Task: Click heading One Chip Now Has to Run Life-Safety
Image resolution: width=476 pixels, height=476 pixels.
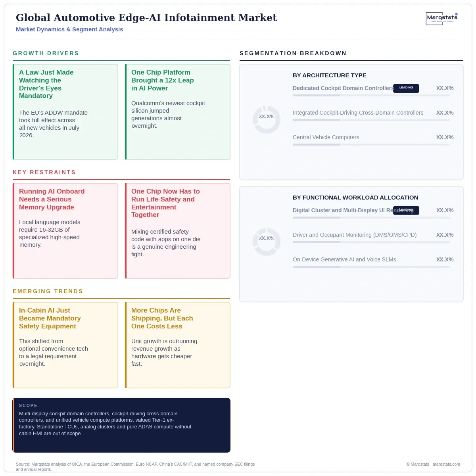Action: 165,203
